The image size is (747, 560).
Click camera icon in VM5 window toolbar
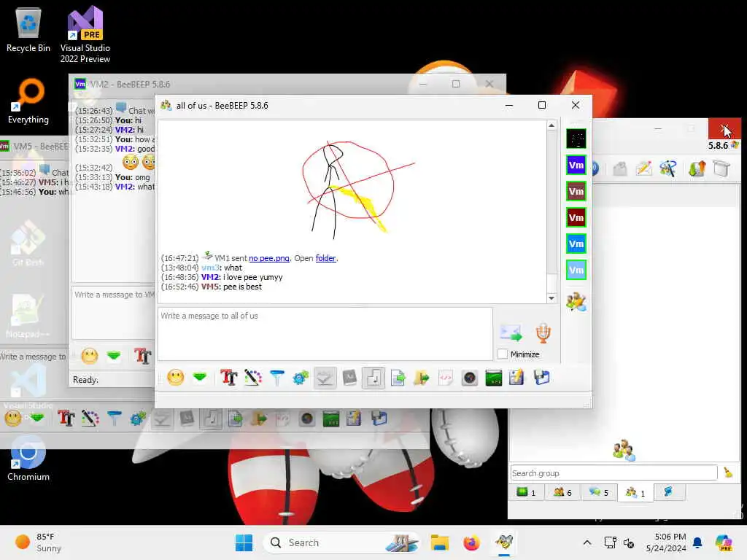[307, 419]
